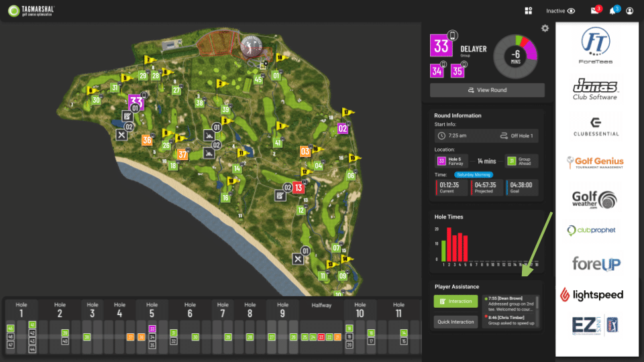Open the dashboard grid icon in top bar
644x362 pixels.
[528, 11]
